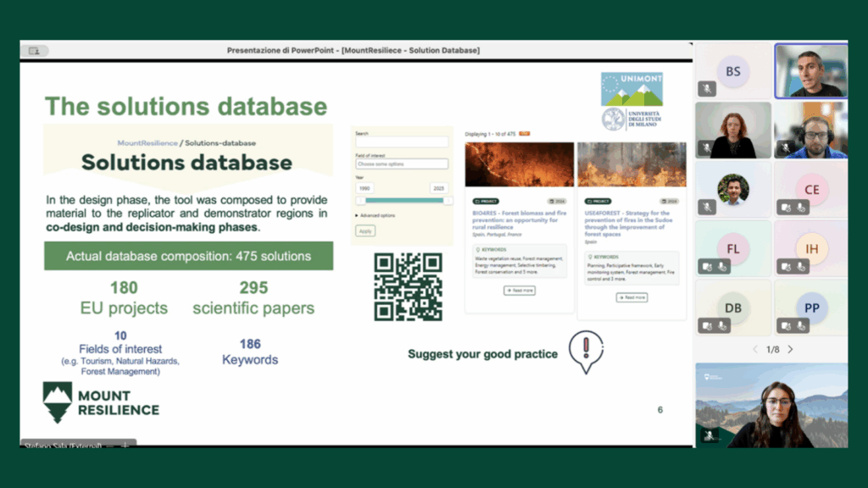Click Read more on USE4FOREST card

pos(632,297)
